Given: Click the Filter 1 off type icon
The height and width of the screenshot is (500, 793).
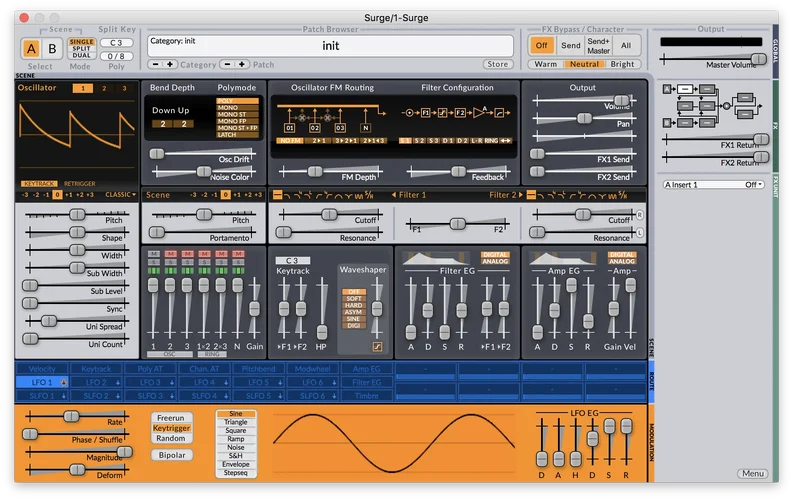Looking at the screenshot, I should [x=277, y=195].
